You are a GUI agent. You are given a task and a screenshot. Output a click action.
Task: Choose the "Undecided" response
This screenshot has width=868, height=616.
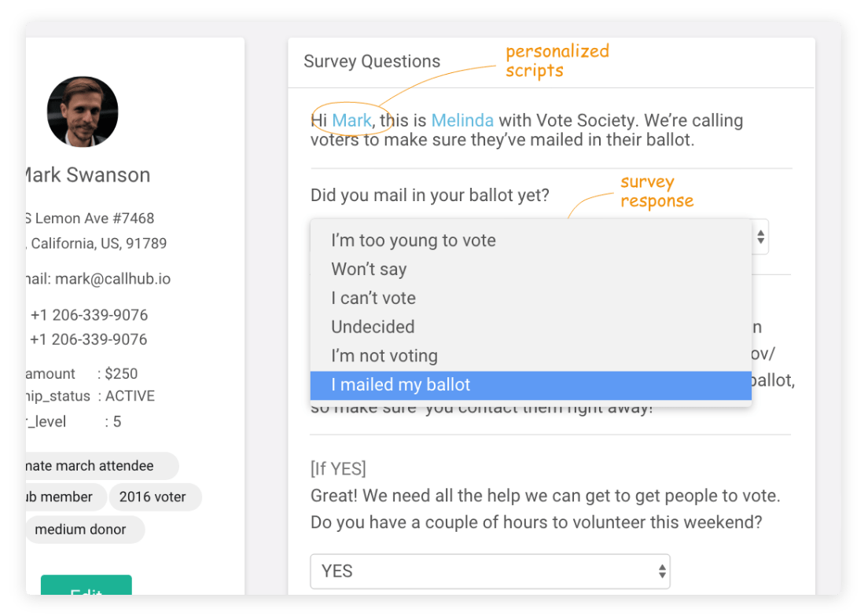(531, 327)
